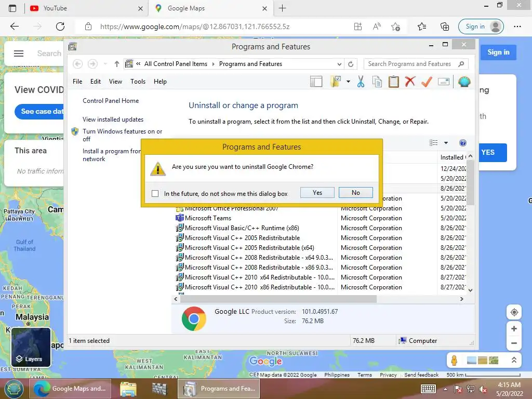Screen dimensions: 532x399
Task: Go up one level with the up arrow
Action: 117,64
